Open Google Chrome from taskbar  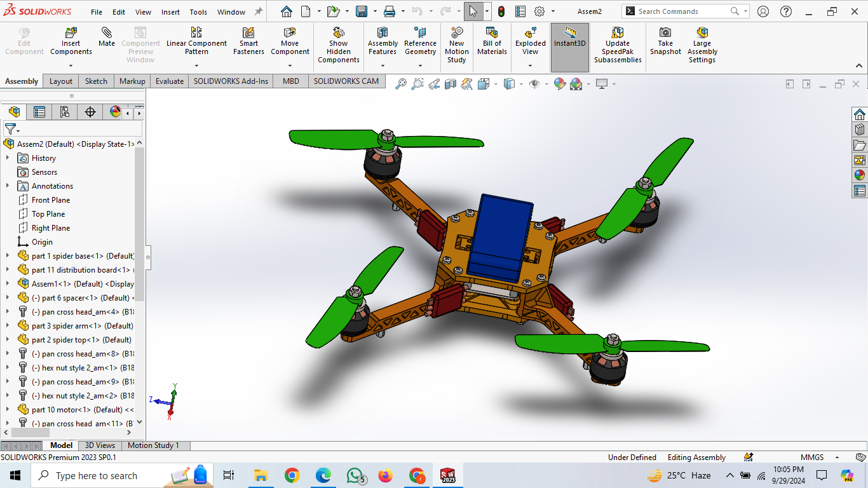pyautogui.click(x=292, y=475)
